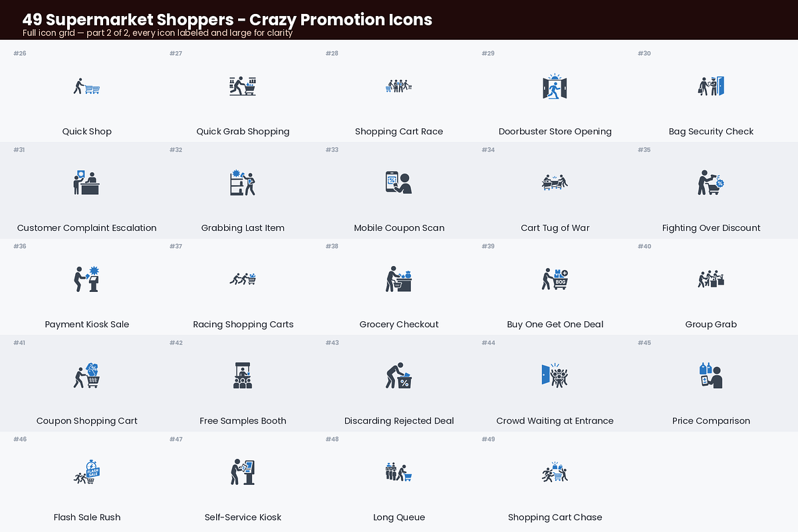Click the "Price Comparison" label
The height and width of the screenshot is (532, 798).
(x=711, y=421)
